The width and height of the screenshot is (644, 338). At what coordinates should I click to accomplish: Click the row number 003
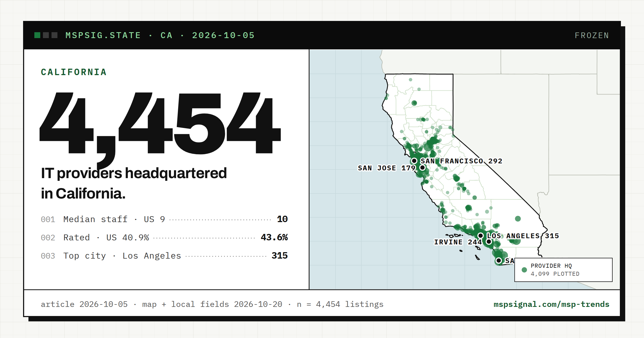pos(48,256)
